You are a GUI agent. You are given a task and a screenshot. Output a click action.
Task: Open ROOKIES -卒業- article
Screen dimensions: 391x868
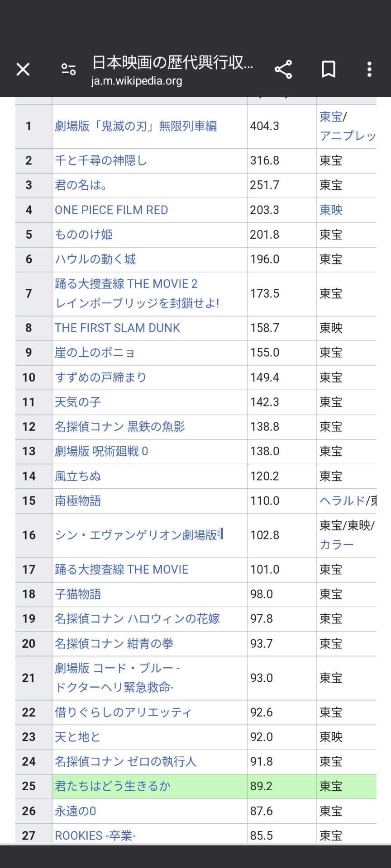tap(95, 835)
